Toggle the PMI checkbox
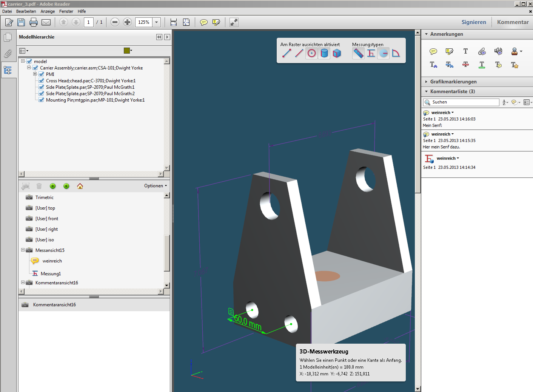Screen dimensions: 533x392 (x=42, y=74)
